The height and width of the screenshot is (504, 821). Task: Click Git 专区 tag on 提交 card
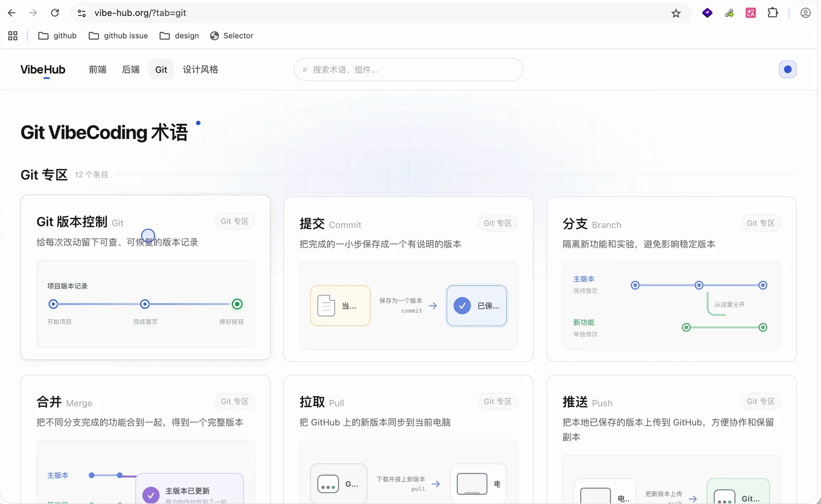[x=498, y=223]
